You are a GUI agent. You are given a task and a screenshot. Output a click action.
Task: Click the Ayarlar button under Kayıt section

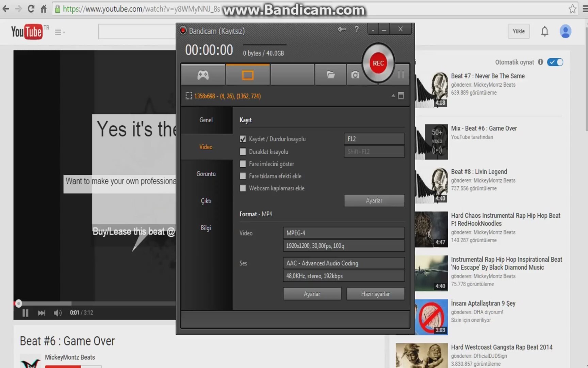click(x=374, y=200)
